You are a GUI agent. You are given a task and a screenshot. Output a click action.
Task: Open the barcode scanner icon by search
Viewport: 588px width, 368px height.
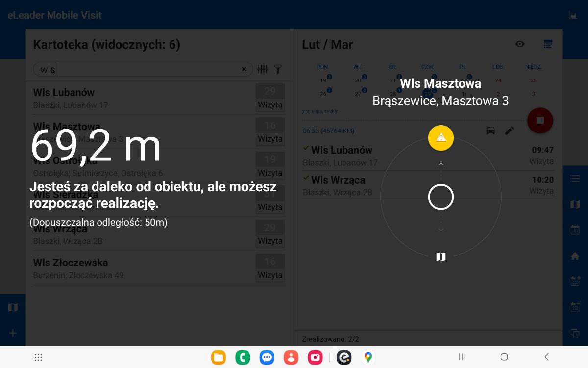(x=263, y=69)
